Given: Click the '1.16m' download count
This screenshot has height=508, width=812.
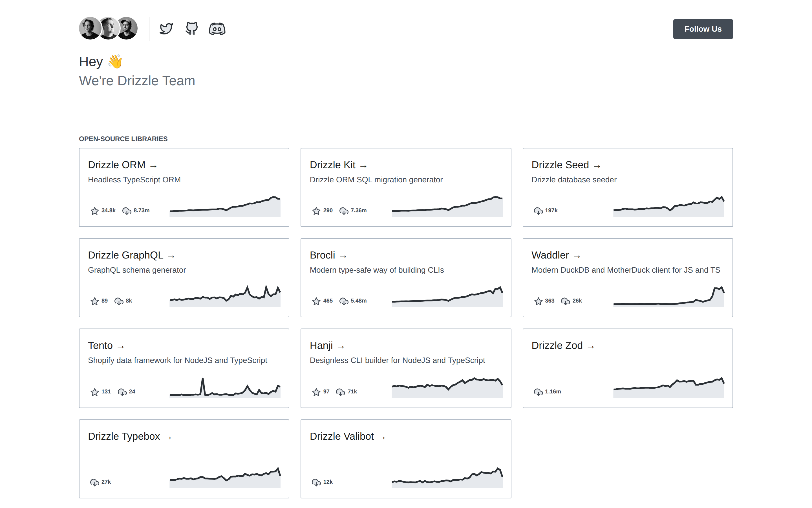Looking at the screenshot, I should 553,391.
